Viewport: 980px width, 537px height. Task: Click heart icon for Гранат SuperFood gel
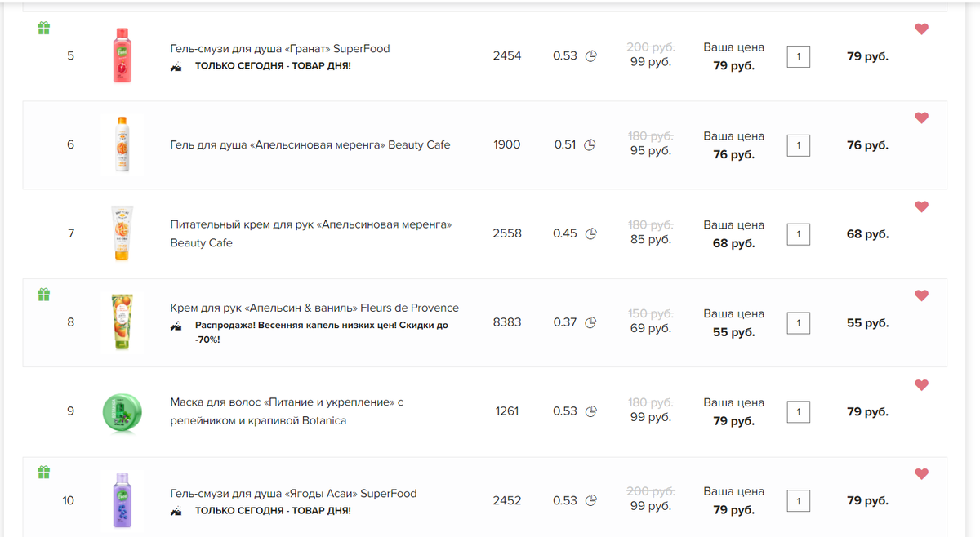point(921,29)
